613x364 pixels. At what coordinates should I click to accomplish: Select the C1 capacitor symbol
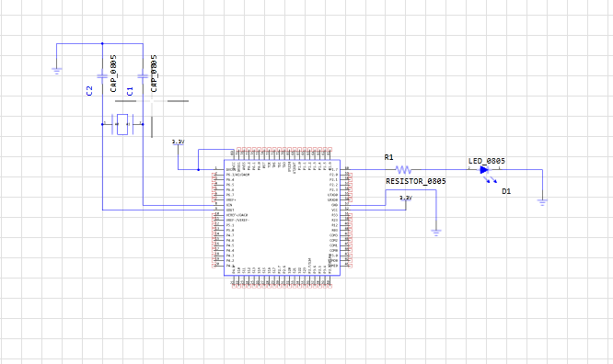click(143, 76)
